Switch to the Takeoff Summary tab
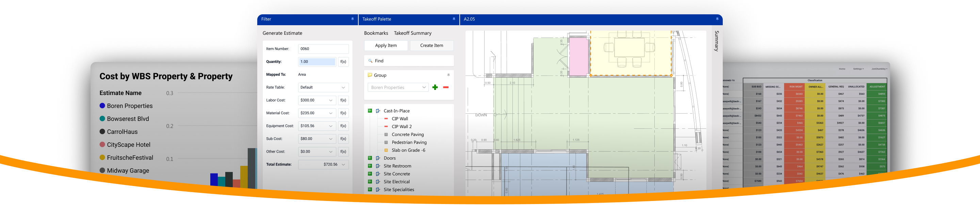Image resolution: width=980 pixels, height=218 pixels. tap(412, 33)
